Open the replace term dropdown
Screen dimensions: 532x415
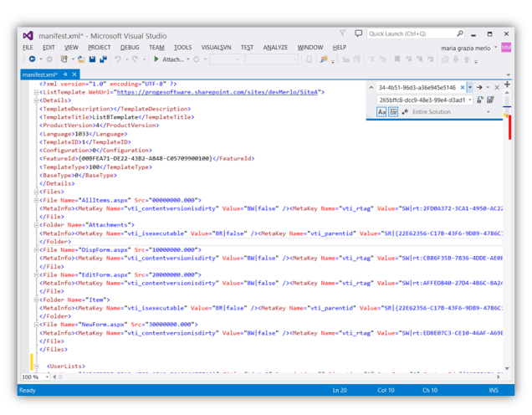(x=470, y=100)
